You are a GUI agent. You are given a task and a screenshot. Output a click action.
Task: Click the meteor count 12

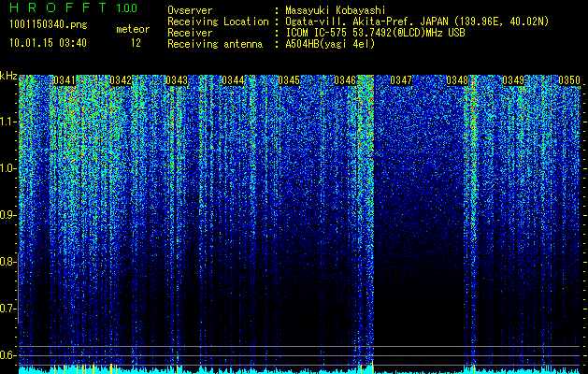pos(136,43)
